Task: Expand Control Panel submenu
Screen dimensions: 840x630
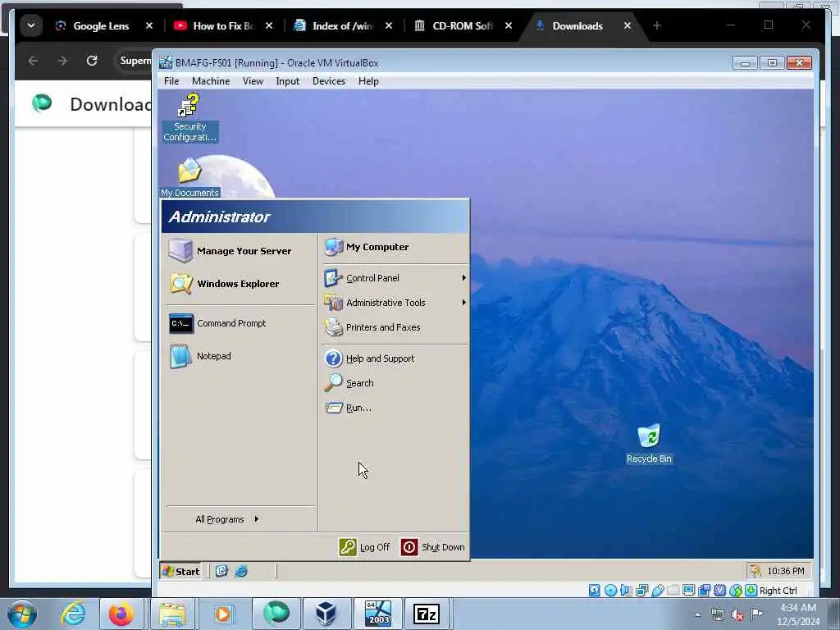Action: [x=395, y=278]
